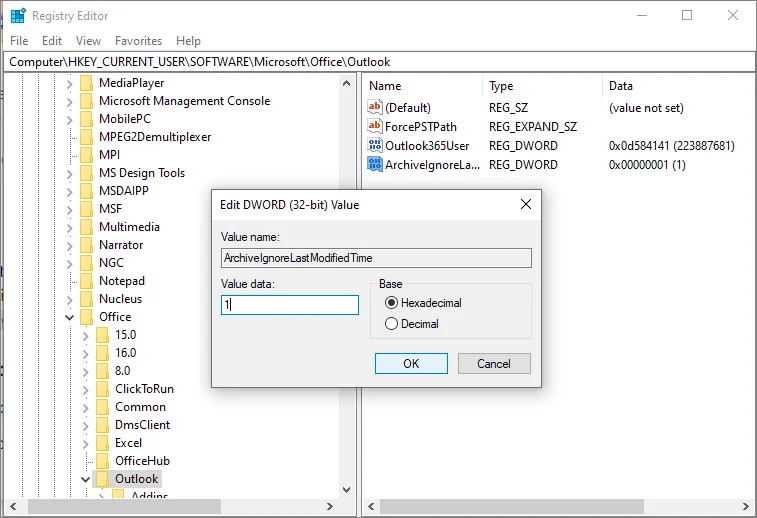Click the Value name field
This screenshot has width=757, height=518.
376,258
